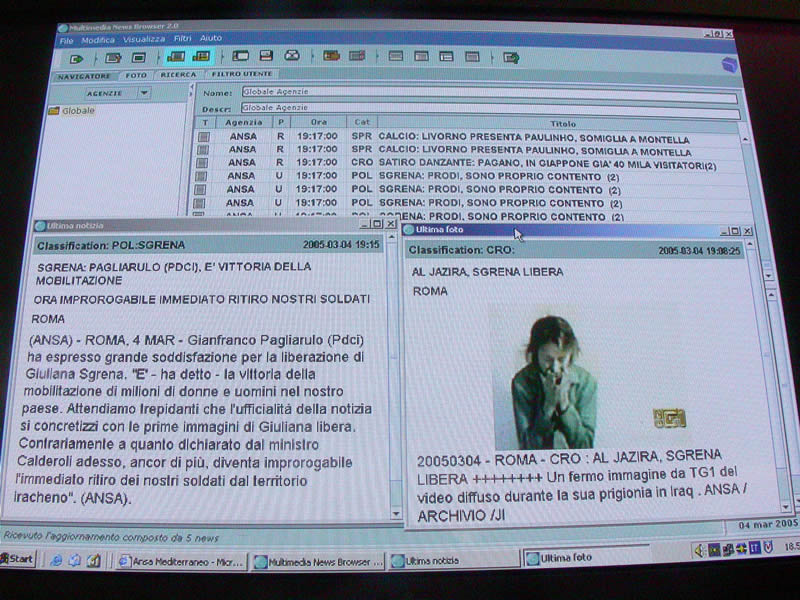Open the Visualizza menu

(x=144, y=39)
